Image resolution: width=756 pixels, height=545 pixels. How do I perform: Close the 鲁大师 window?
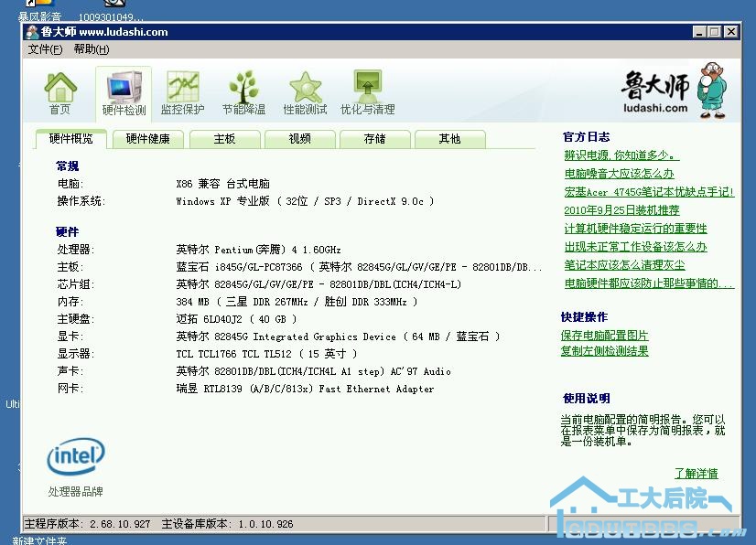pyautogui.click(x=731, y=32)
